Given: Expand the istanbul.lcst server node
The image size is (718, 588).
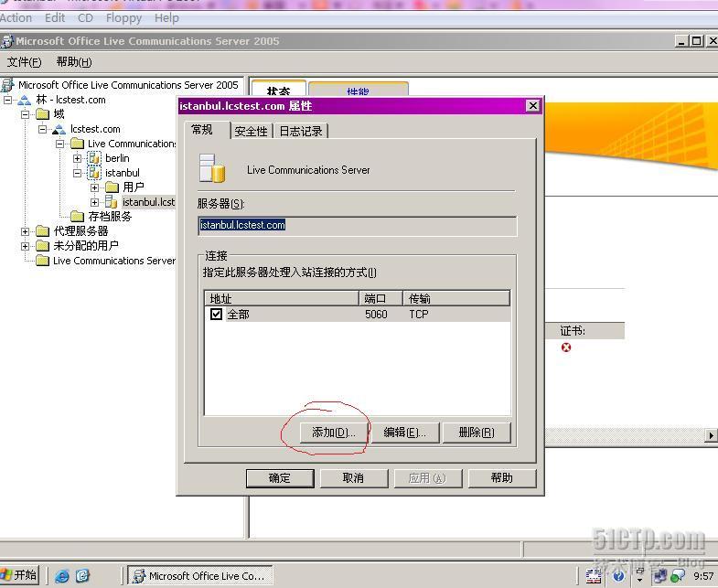Looking at the screenshot, I should pyautogui.click(x=95, y=202).
